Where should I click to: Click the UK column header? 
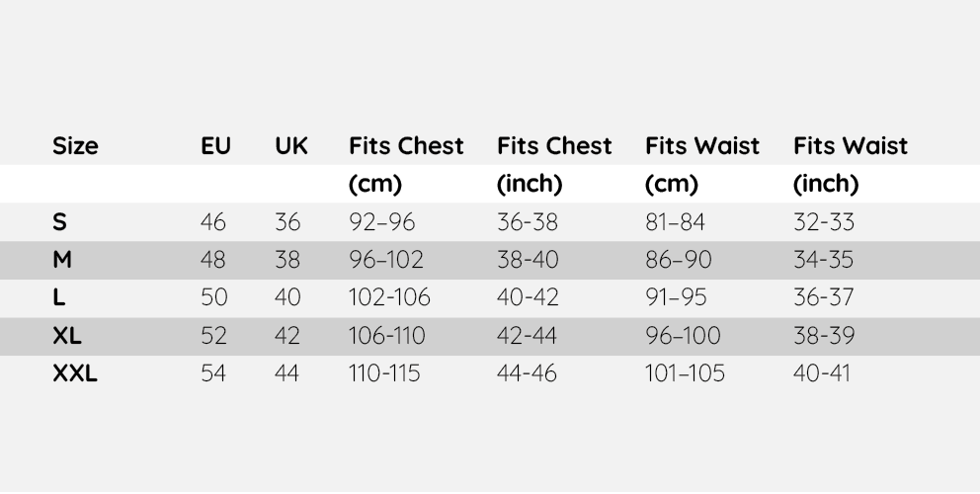click(291, 146)
